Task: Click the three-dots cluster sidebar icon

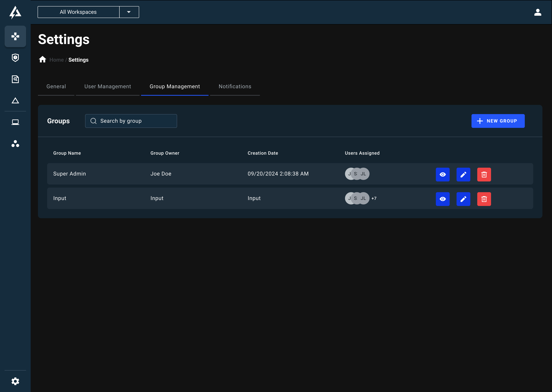Action: click(x=15, y=144)
